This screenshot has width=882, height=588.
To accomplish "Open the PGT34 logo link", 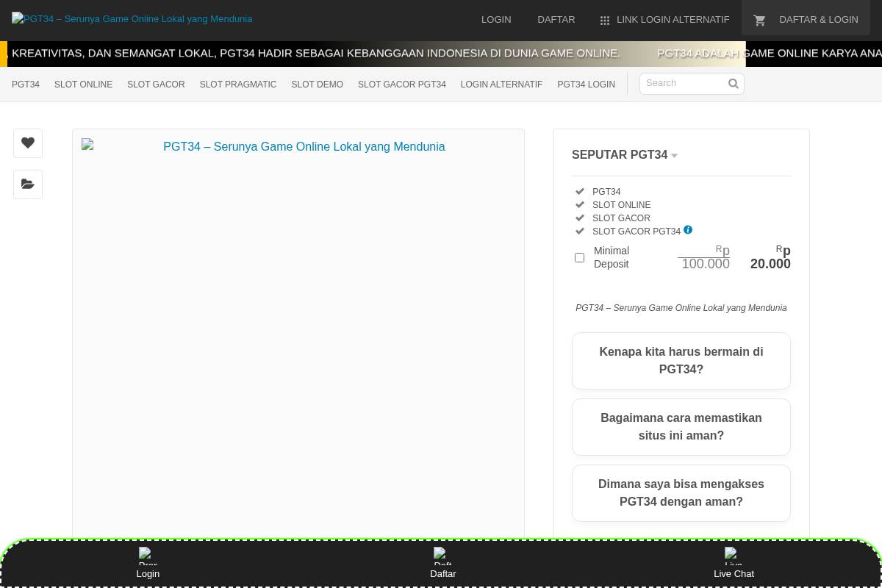I will pyautogui.click(x=132, y=18).
